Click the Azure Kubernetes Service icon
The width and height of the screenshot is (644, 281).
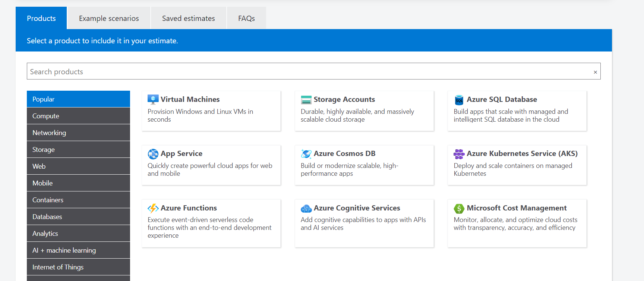(x=459, y=154)
